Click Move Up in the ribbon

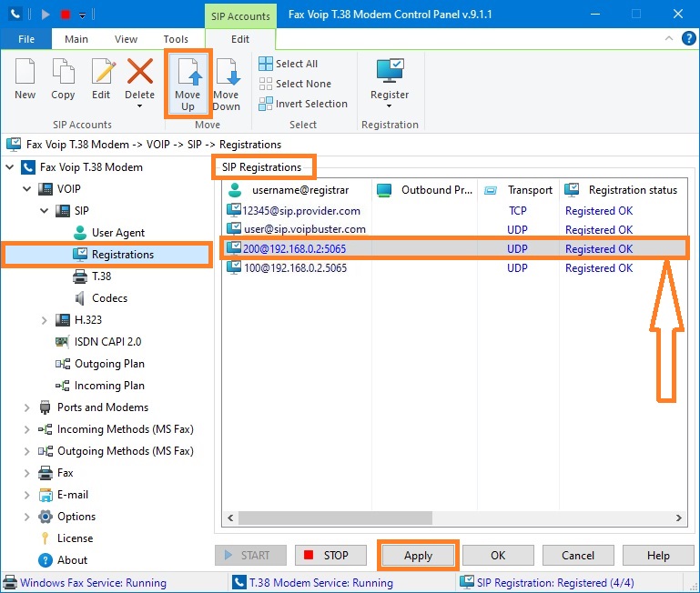click(x=188, y=84)
